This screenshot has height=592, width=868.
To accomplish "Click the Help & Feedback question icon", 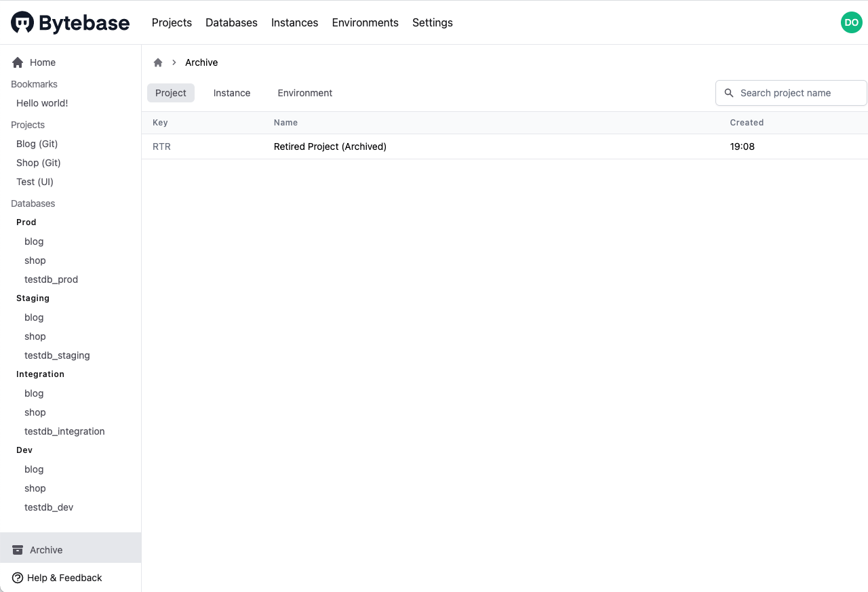I will click(x=18, y=578).
